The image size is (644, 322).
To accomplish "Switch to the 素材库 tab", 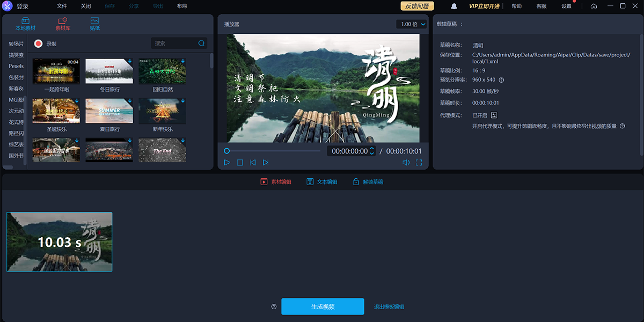I will [x=62, y=24].
